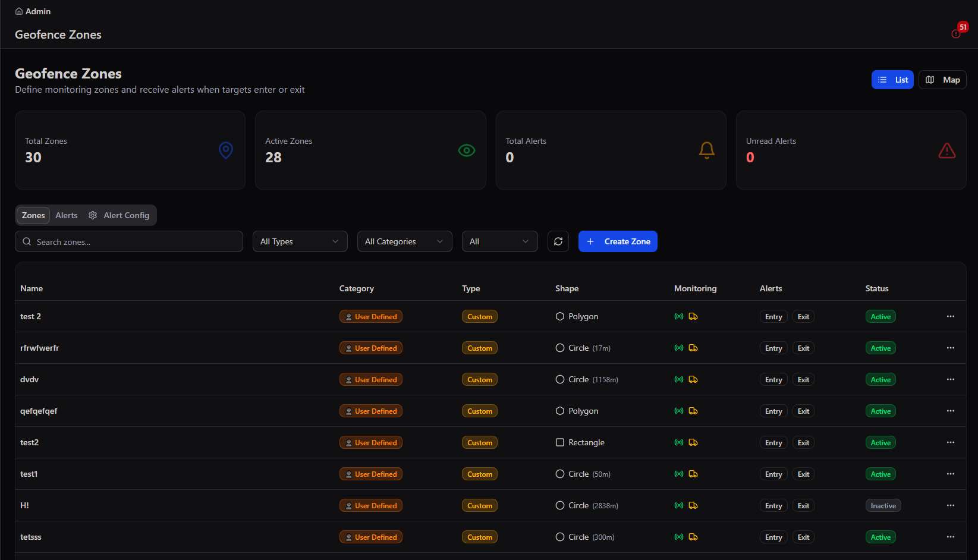Click the Exit alert badge for tetsss

(803, 537)
